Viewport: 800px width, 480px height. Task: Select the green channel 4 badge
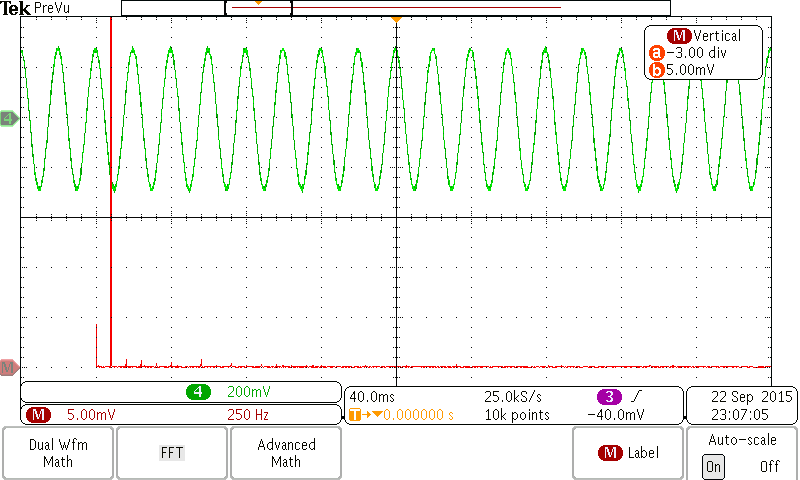point(198,392)
